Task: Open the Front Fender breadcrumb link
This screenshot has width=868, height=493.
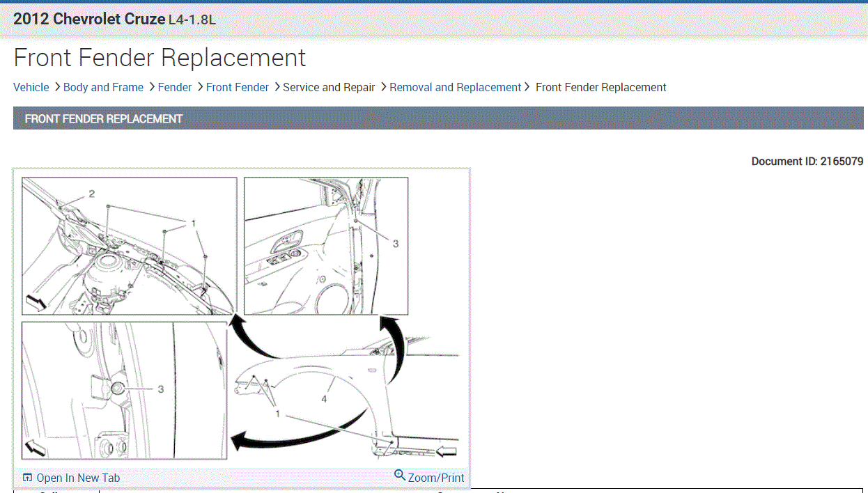Action: [x=238, y=87]
